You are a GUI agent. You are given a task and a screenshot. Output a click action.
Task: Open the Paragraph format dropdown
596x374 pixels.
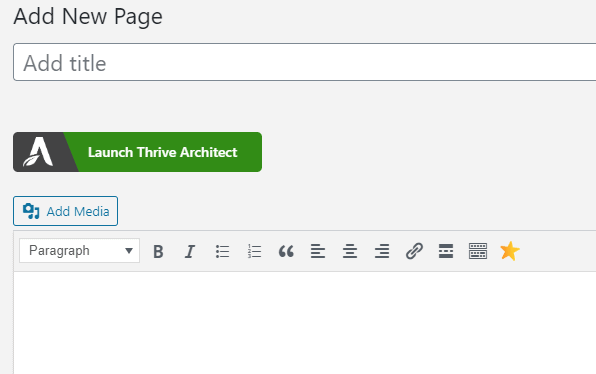coord(79,251)
